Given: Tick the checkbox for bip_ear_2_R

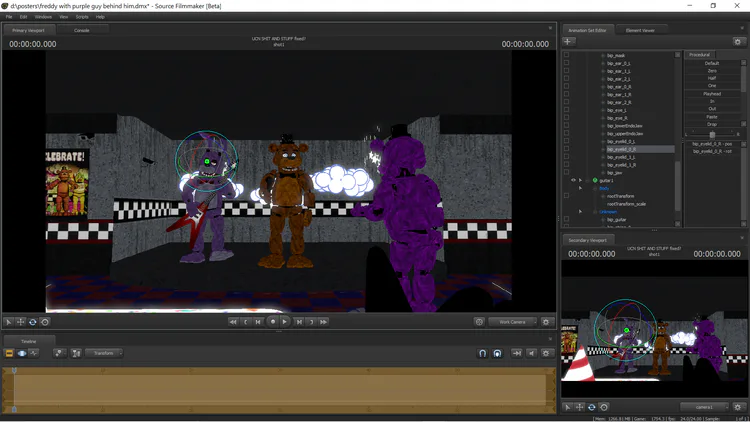Looking at the screenshot, I should 566,102.
